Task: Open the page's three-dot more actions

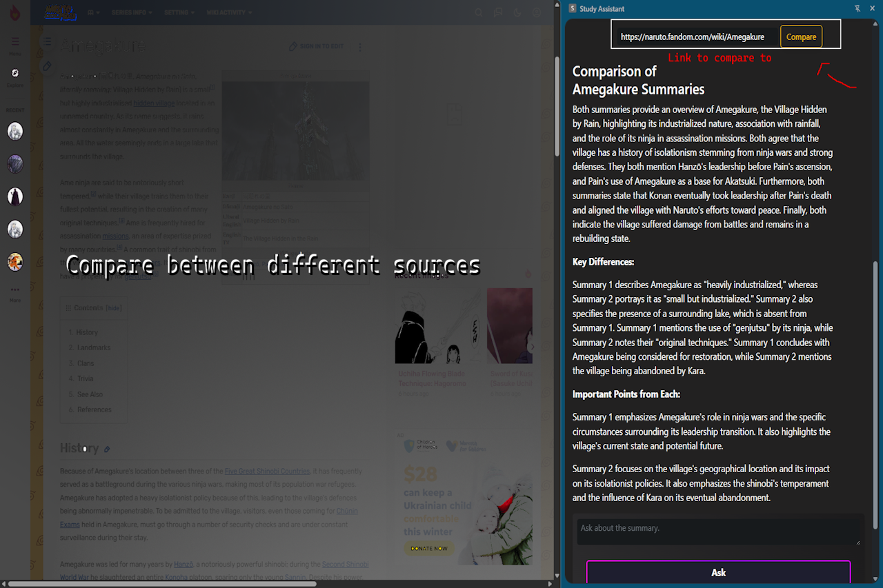Action: 360,48
